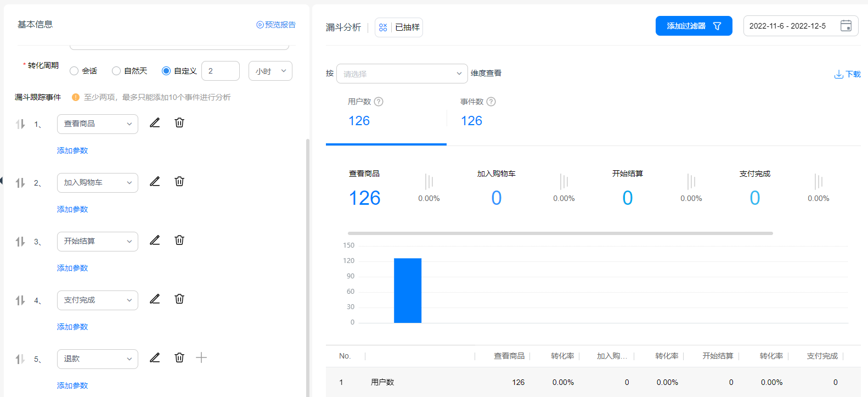868x397 pixels.
Task: Click the No. column header in the table
Action: click(x=345, y=356)
